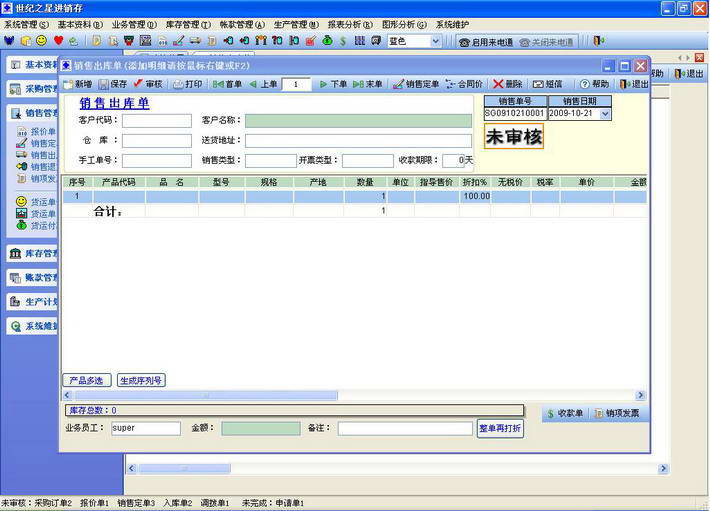Open the 业务管理 menu
Viewport: 710px width, 511px height.
pos(133,24)
